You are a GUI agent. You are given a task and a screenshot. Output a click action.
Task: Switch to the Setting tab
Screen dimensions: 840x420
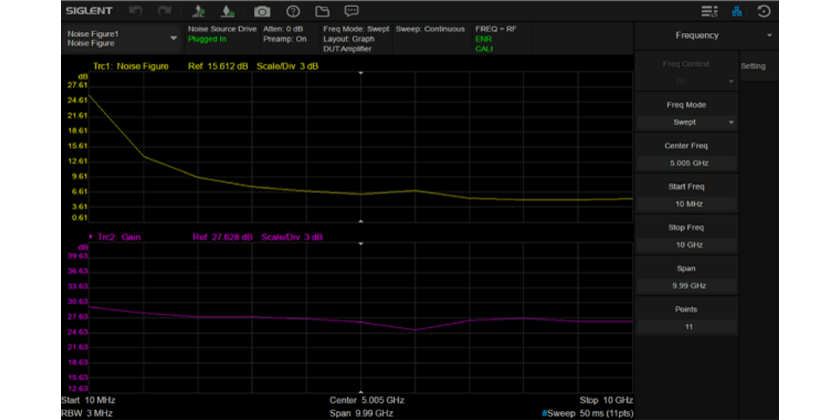coord(753,66)
